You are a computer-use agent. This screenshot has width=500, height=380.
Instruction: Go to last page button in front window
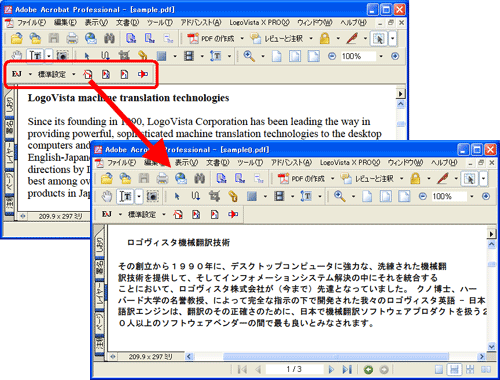[347, 369]
